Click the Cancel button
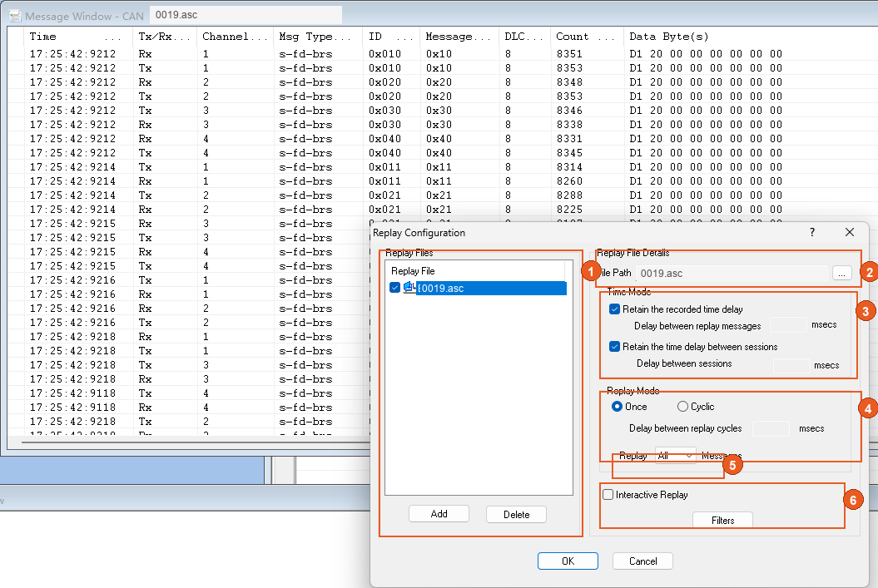878x588 pixels. click(642, 561)
